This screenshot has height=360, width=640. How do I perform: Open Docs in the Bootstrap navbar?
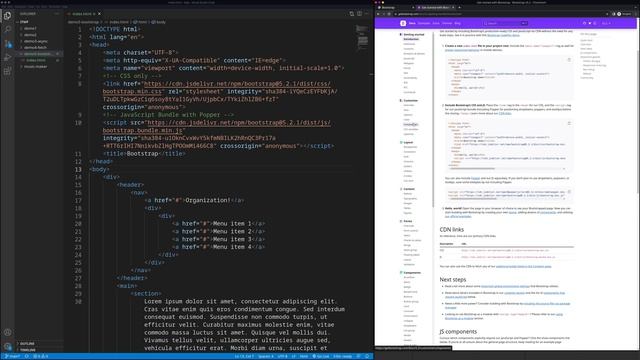pyautogui.click(x=412, y=23)
